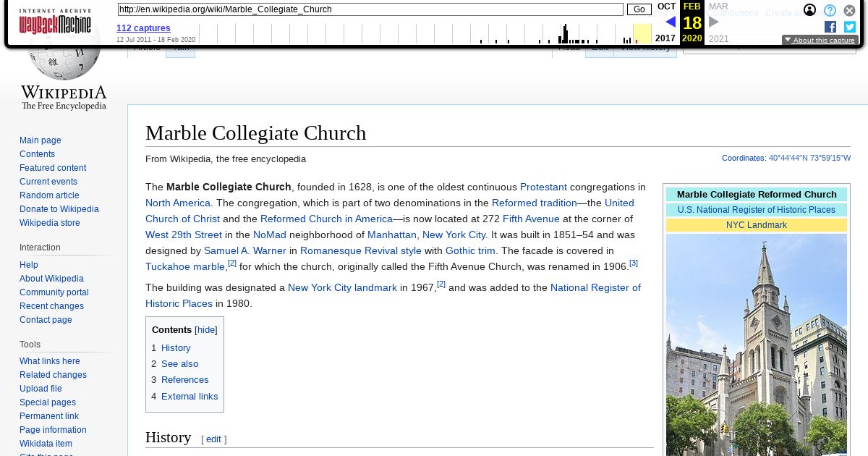Open Samuel A. Warner link

tap(245, 250)
